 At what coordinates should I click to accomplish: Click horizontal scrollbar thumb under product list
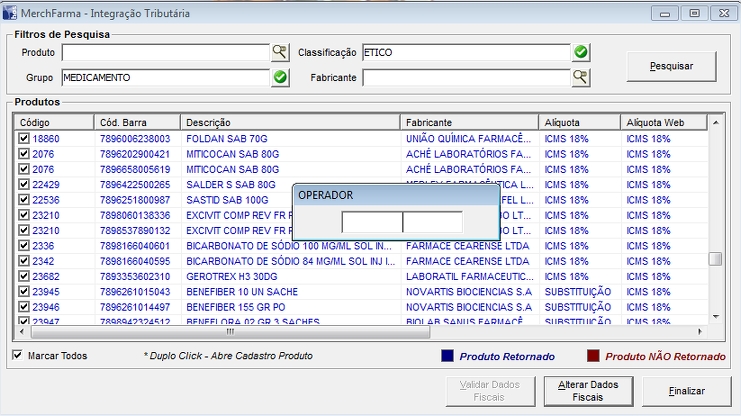(231, 332)
